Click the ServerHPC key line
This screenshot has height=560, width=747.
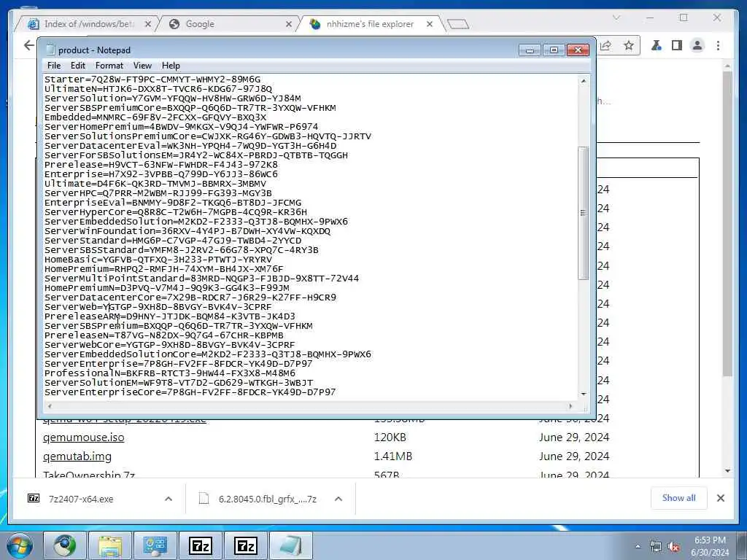click(x=158, y=193)
